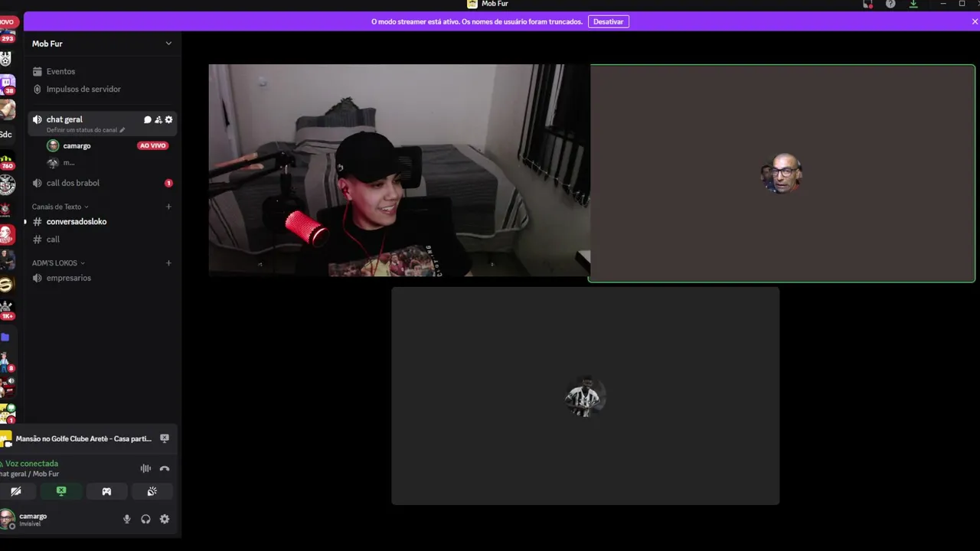Collapse the ADM'S LOKOS category

57,263
